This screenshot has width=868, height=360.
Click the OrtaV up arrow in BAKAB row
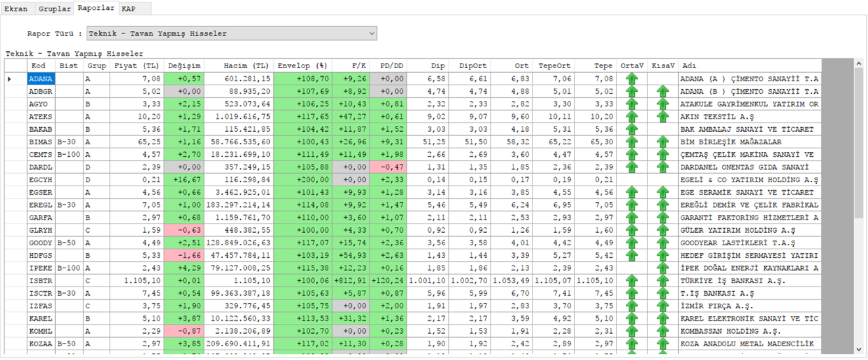632,129
